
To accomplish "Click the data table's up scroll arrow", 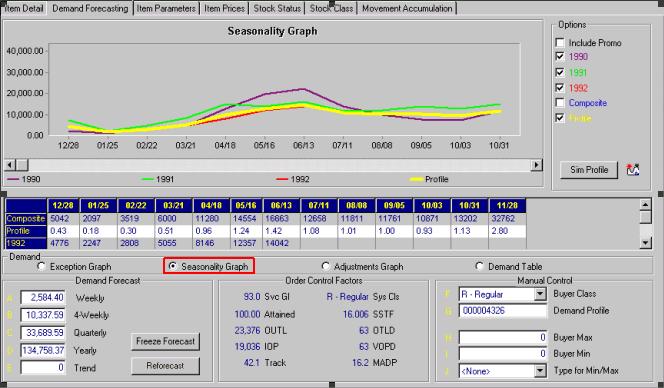I will click(645, 205).
